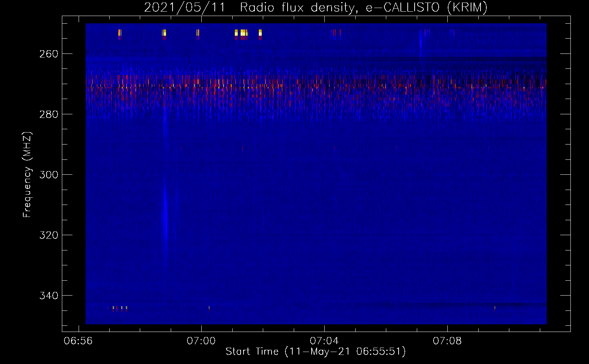Select the 07:08 time tick label

coord(447,341)
